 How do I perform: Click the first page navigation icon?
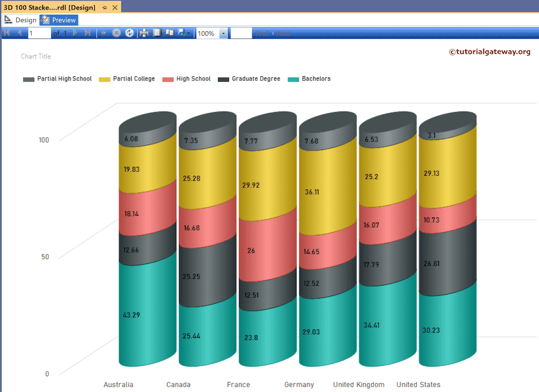(7, 33)
